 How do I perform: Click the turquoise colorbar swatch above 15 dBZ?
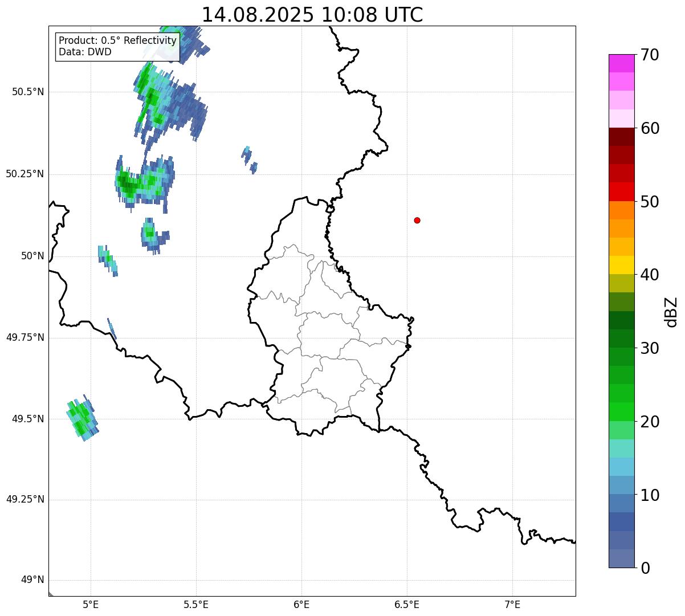tap(621, 448)
